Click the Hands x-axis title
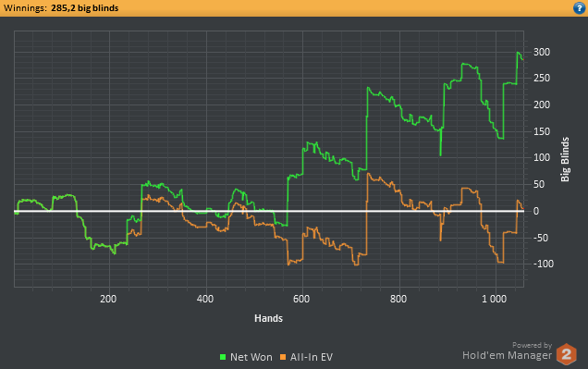 pyautogui.click(x=268, y=318)
